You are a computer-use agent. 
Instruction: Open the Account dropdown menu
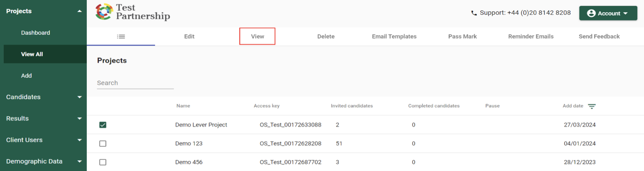pos(608,13)
